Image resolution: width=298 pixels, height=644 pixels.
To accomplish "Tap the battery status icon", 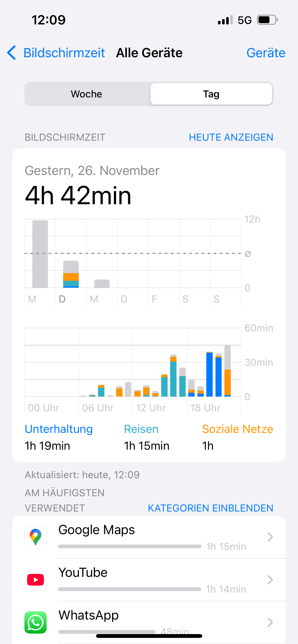I will (x=267, y=20).
